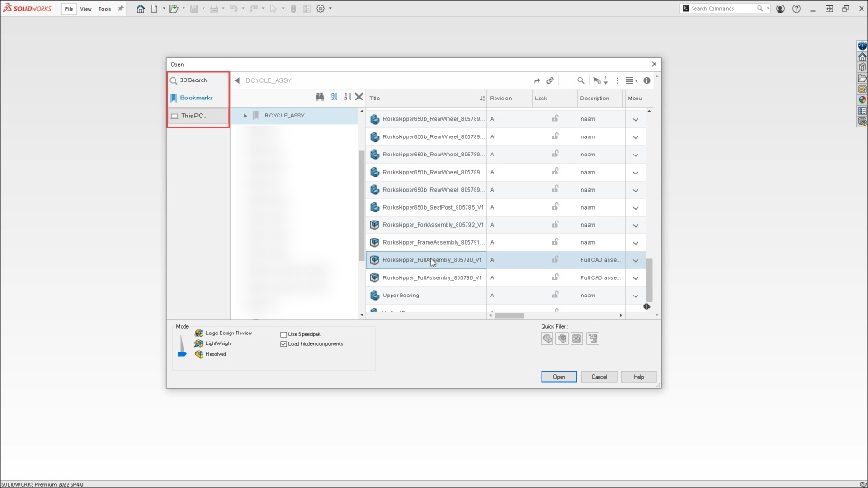868x488 pixels.
Task: Click the Open file folder icon
Action: tap(174, 8)
